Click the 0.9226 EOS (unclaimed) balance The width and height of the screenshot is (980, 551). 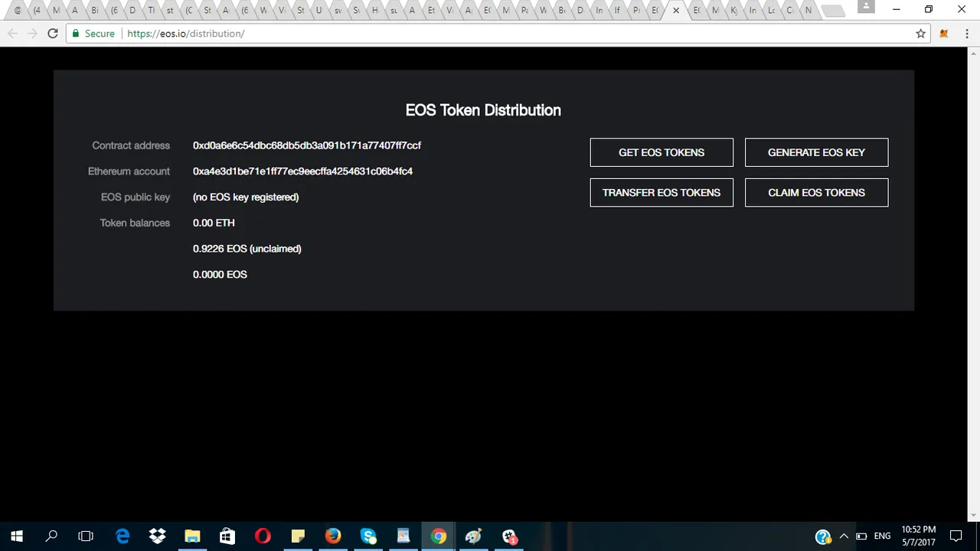247,249
